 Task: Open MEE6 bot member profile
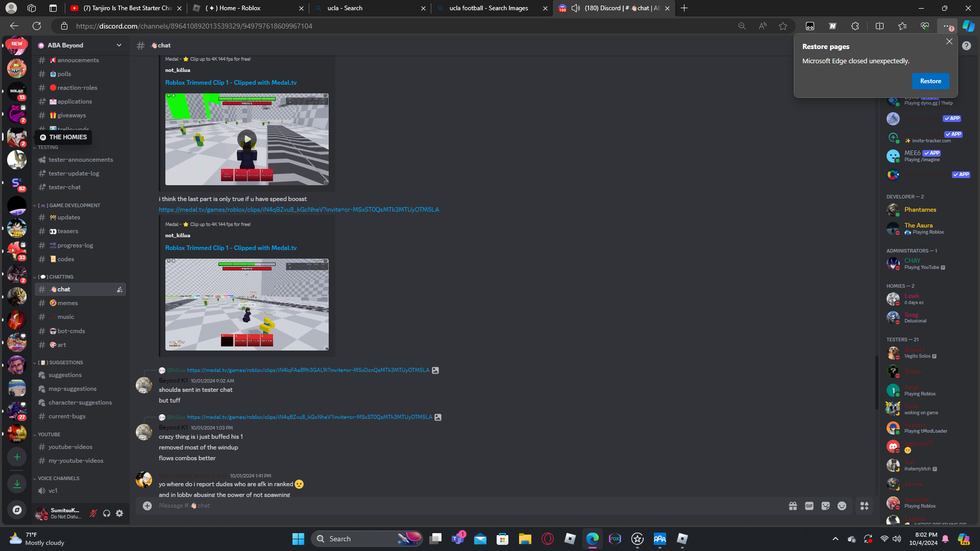tap(929, 156)
